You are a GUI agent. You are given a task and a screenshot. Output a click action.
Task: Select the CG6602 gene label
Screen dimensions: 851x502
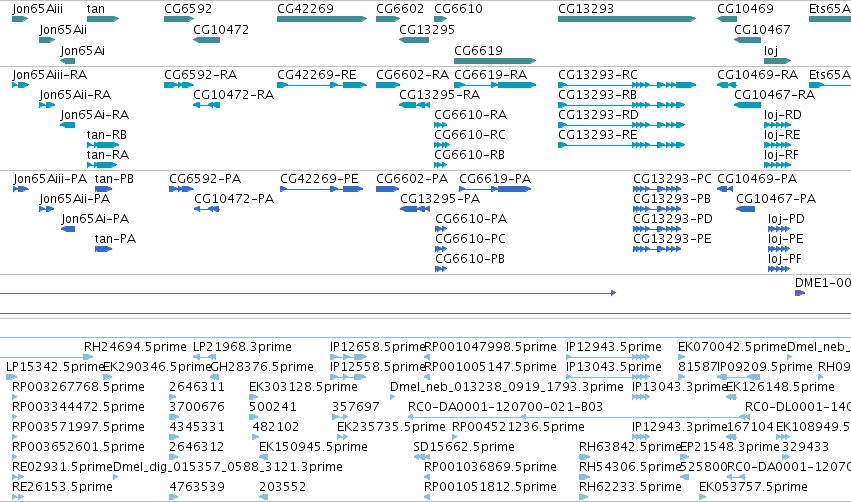[x=400, y=9]
